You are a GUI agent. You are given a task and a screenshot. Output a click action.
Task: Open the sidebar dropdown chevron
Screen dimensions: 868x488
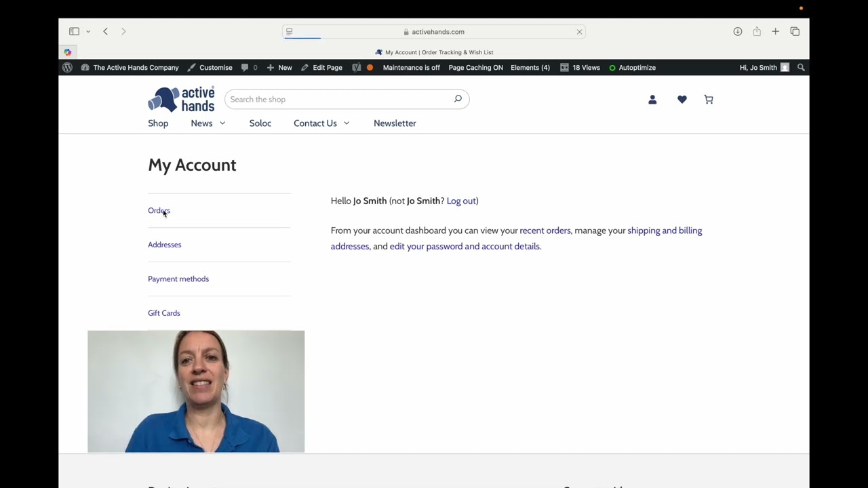[88, 32]
